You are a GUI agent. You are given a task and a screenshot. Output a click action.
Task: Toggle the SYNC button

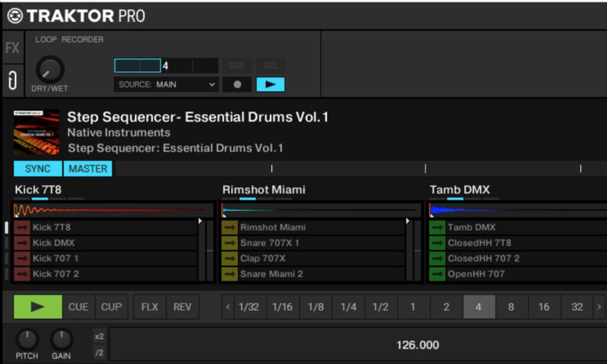click(x=37, y=169)
